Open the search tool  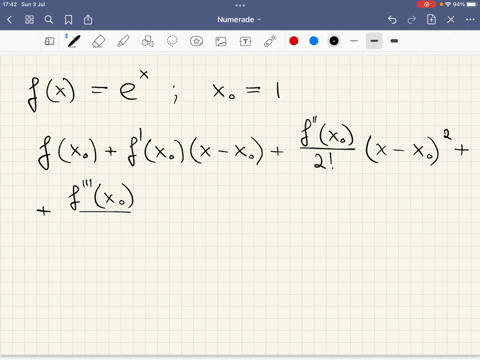49,20
